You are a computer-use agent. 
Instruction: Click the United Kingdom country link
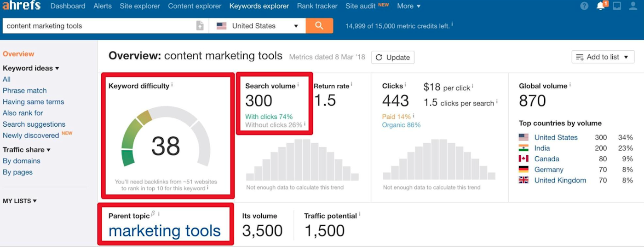[560, 180]
